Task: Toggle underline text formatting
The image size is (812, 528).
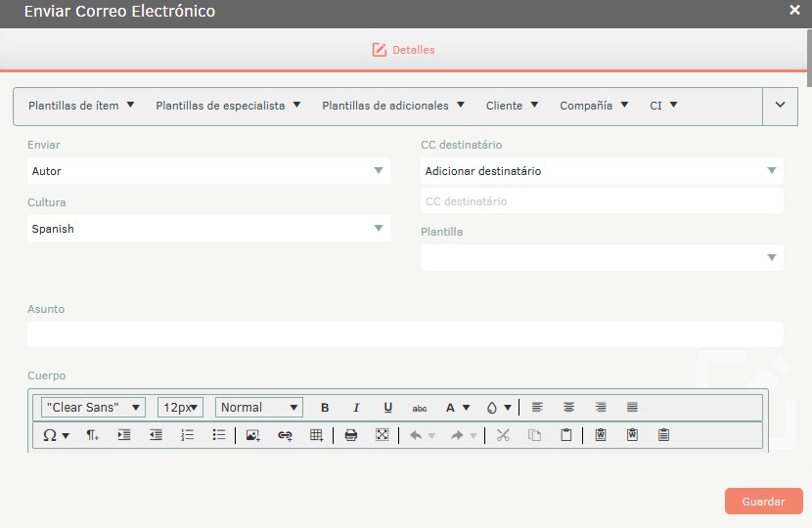Action: pos(387,408)
